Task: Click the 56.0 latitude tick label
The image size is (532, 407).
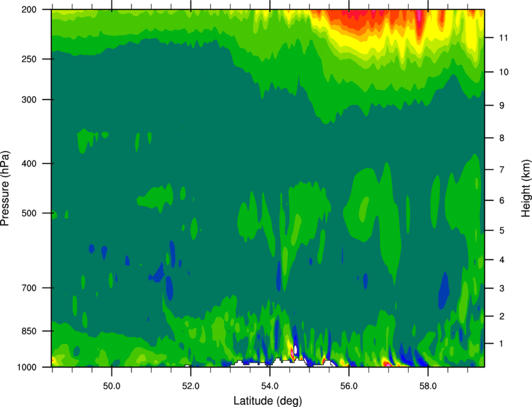Action: tap(349, 386)
